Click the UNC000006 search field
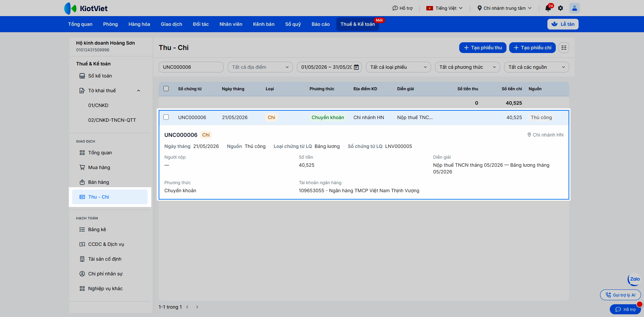The height and width of the screenshot is (317, 644). point(191,67)
